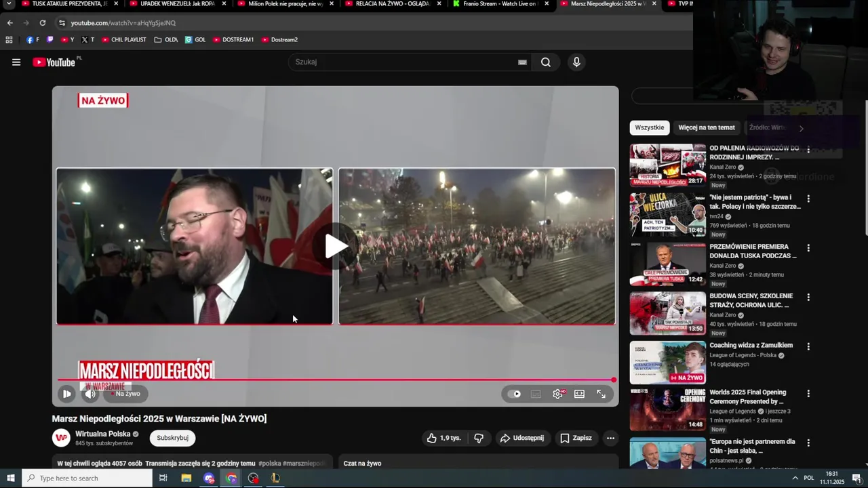Open the Facebook 'F' bookmark

(33, 40)
